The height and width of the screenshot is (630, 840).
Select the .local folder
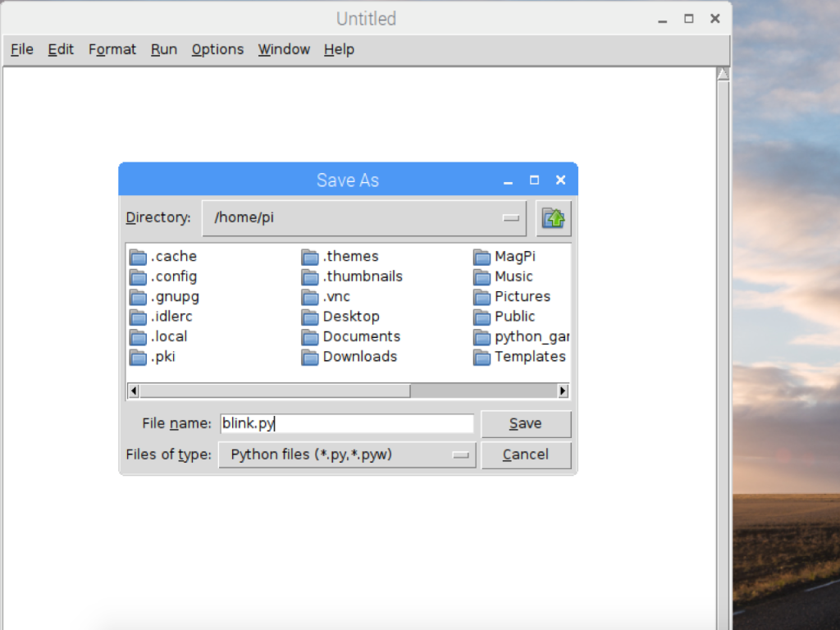coord(158,337)
